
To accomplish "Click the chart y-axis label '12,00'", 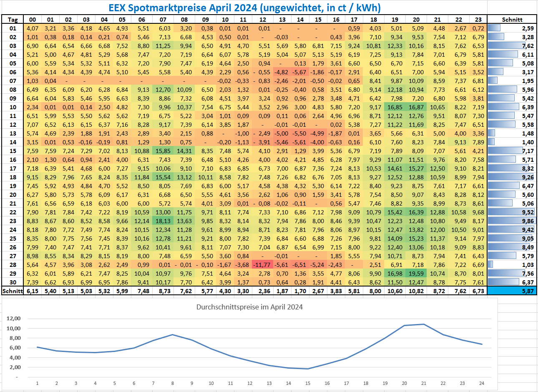I will pyautogui.click(x=13, y=318).
